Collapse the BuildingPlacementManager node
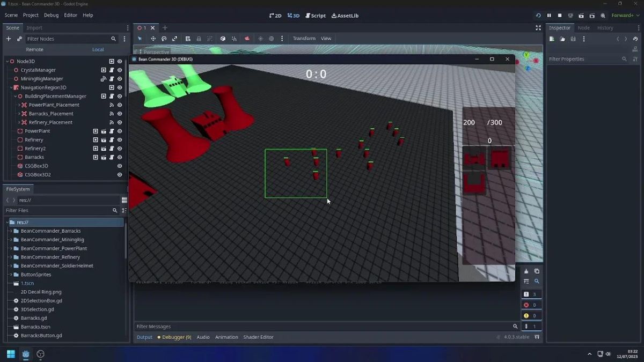The width and height of the screenshot is (644, 362). 16,97
